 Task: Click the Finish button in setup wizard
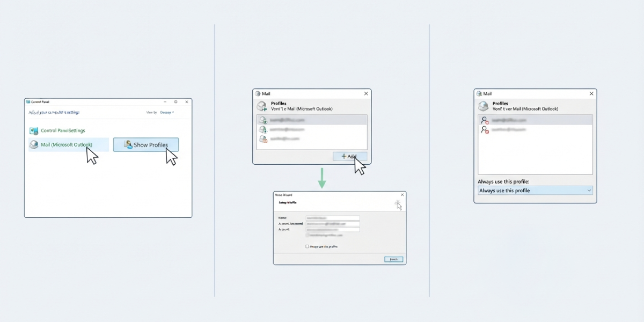tap(393, 259)
